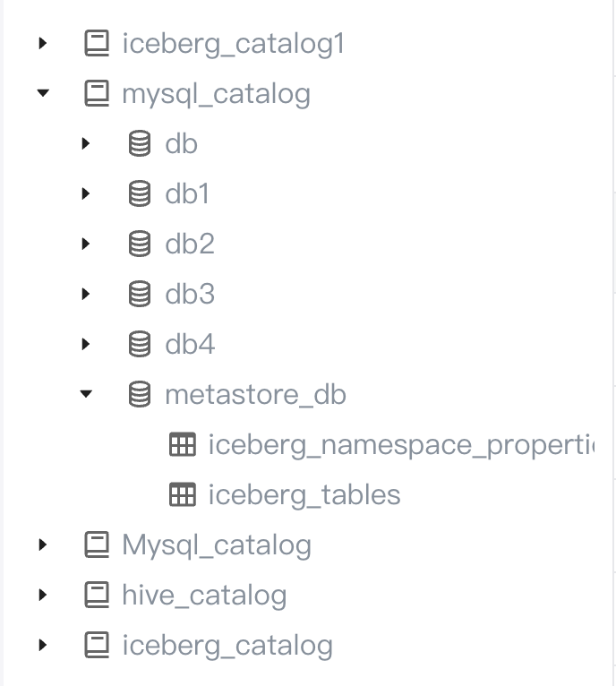
Task: Click the iceberg_catalog1 book icon
Action: 97,43
